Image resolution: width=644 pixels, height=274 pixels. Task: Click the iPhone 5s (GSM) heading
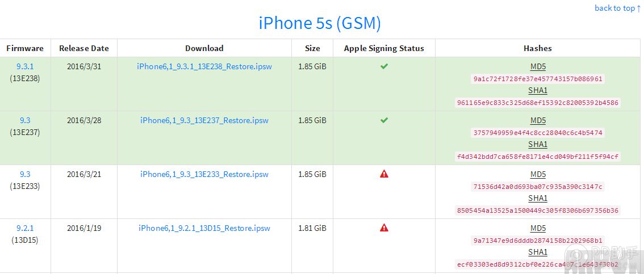tap(320, 23)
